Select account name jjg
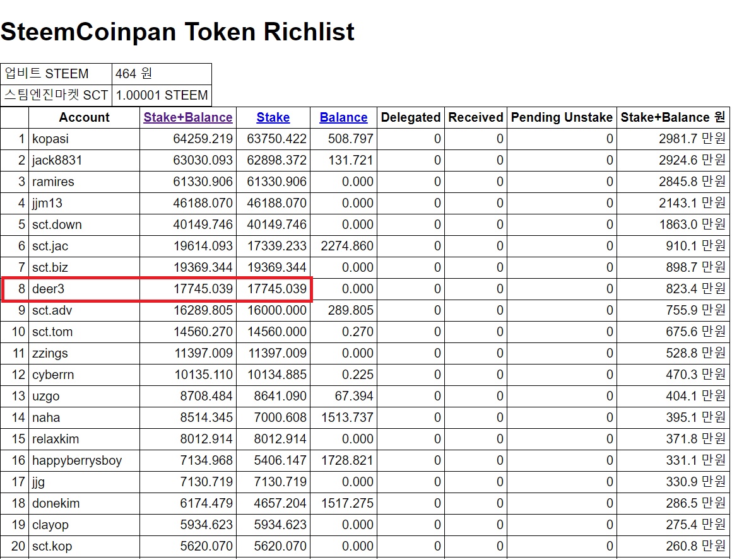732x560 pixels. 38,482
